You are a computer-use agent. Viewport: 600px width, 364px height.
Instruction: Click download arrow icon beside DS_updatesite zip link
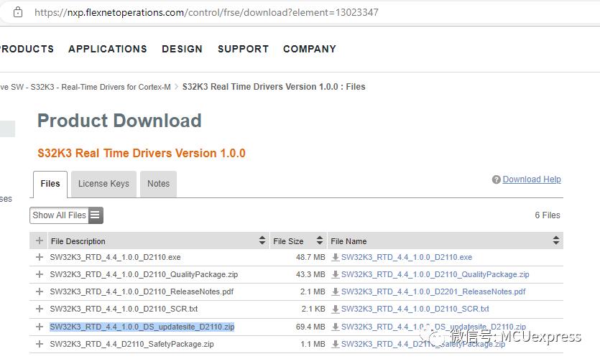(x=335, y=327)
